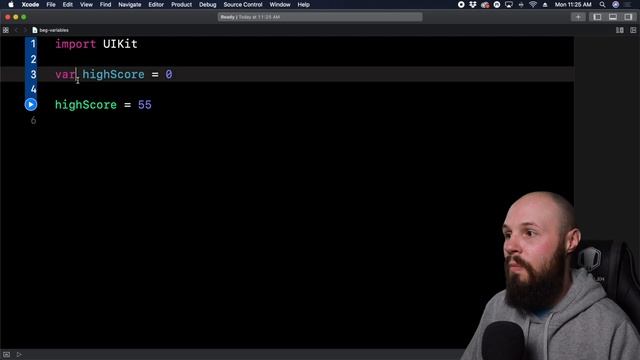The width and height of the screenshot is (640, 360).
Task: Click the Ready status activity bar
Action: [x=320, y=17]
